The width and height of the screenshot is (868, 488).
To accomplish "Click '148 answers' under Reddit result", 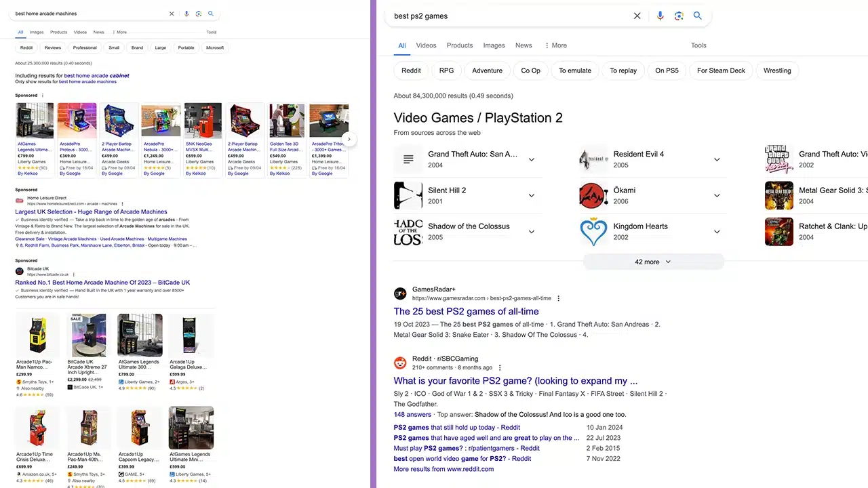I will pyautogui.click(x=412, y=415).
